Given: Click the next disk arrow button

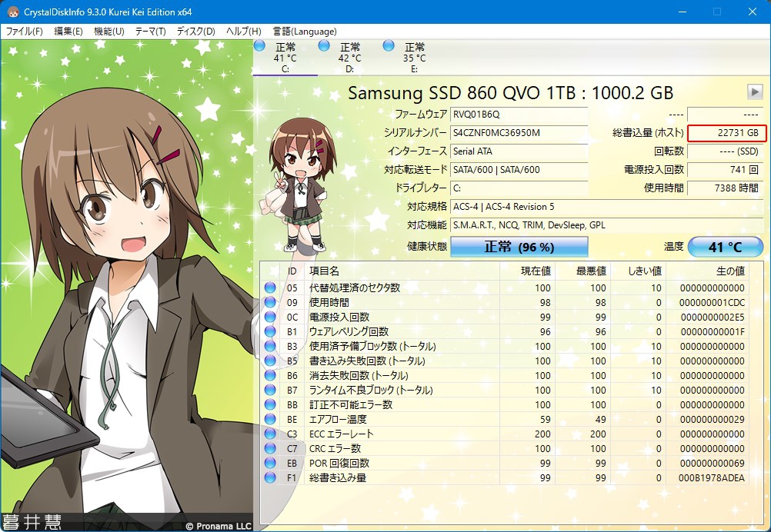Looking at the screenshot, I should pos(755,91).
